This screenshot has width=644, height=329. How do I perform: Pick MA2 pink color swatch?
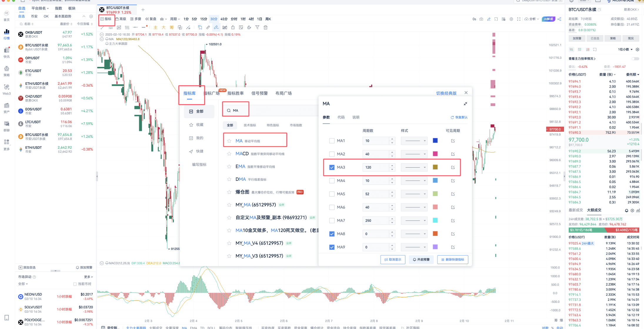click(x=435, y=154)
